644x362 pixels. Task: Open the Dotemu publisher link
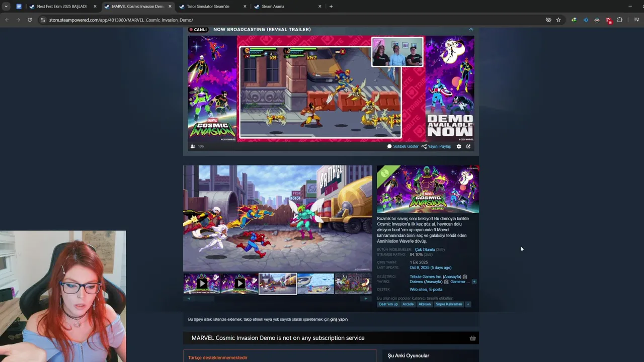pyautogui.click(x=417, y=282)
